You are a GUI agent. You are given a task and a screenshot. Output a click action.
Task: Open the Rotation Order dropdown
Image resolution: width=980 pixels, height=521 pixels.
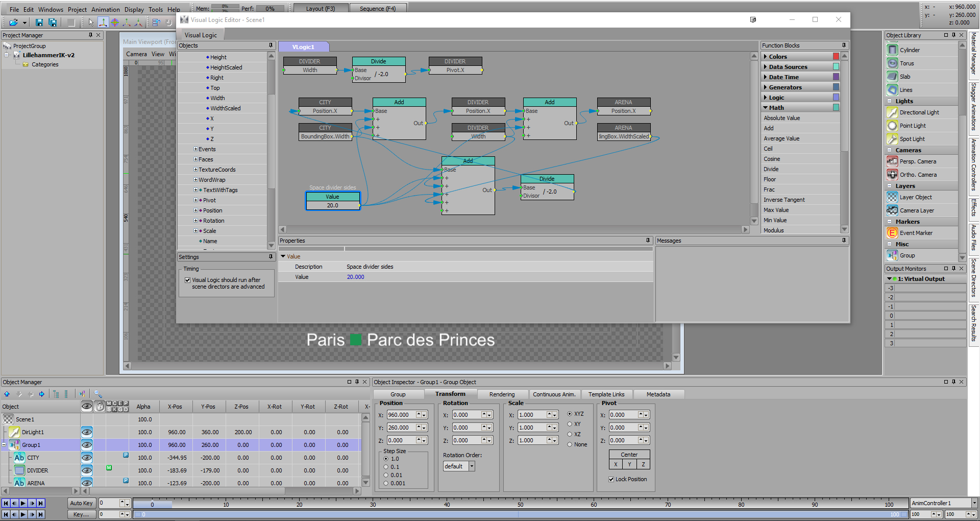coord(472,466)
